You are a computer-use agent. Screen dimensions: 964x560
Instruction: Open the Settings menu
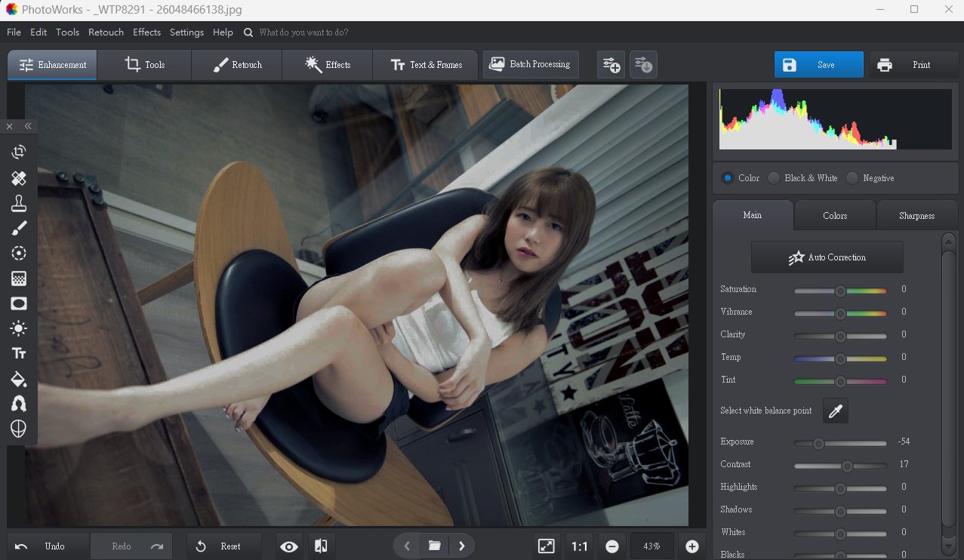coord(186,32)
